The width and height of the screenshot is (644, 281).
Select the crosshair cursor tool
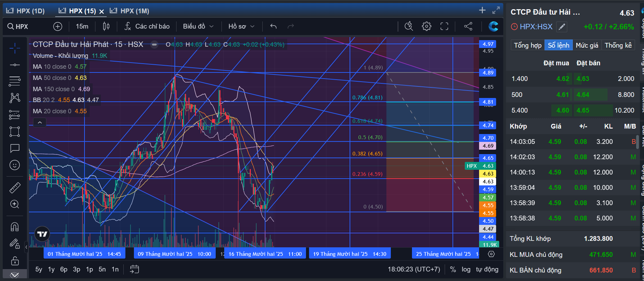[x=15, y=48]
